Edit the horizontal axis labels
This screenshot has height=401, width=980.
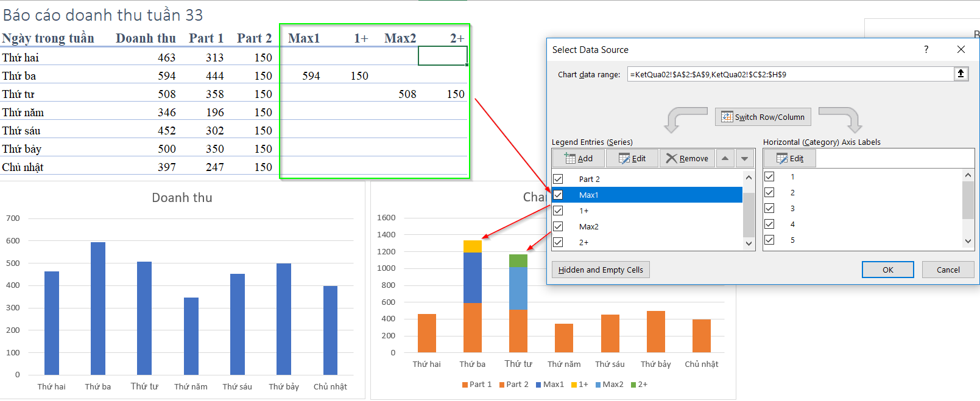(x=789, y=158)
